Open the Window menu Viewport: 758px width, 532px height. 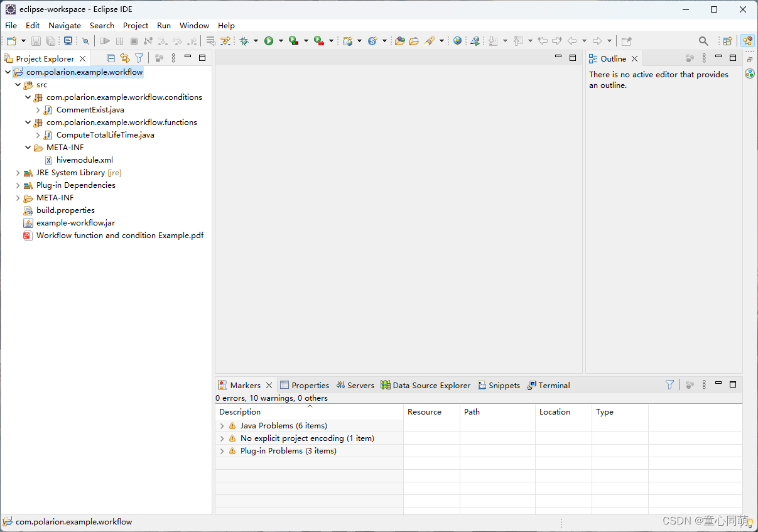194,26
